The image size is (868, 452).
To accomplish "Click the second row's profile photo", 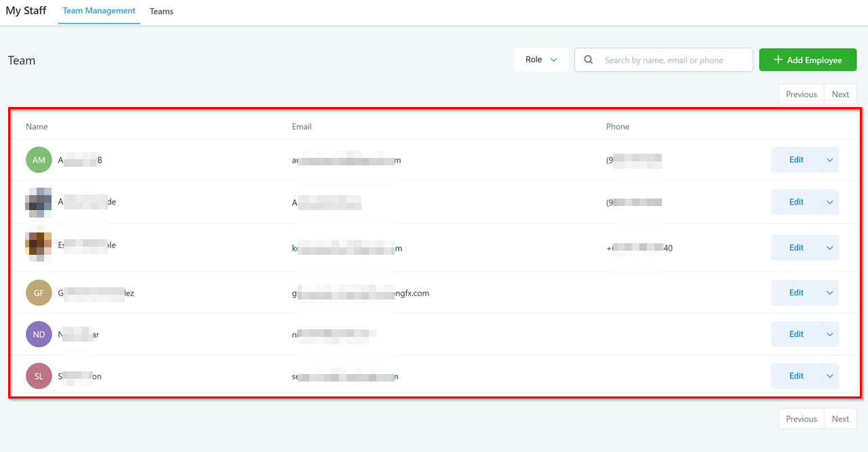I will [39, 202].
